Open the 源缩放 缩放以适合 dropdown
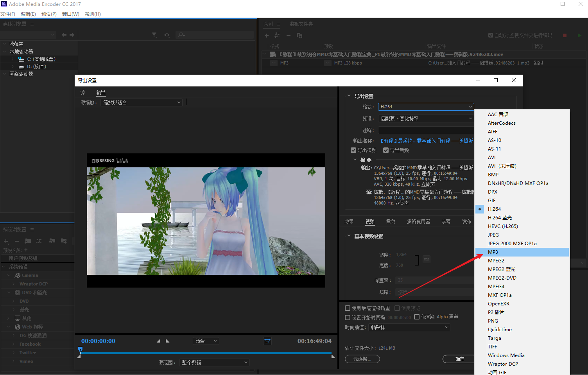 (142, 102)
